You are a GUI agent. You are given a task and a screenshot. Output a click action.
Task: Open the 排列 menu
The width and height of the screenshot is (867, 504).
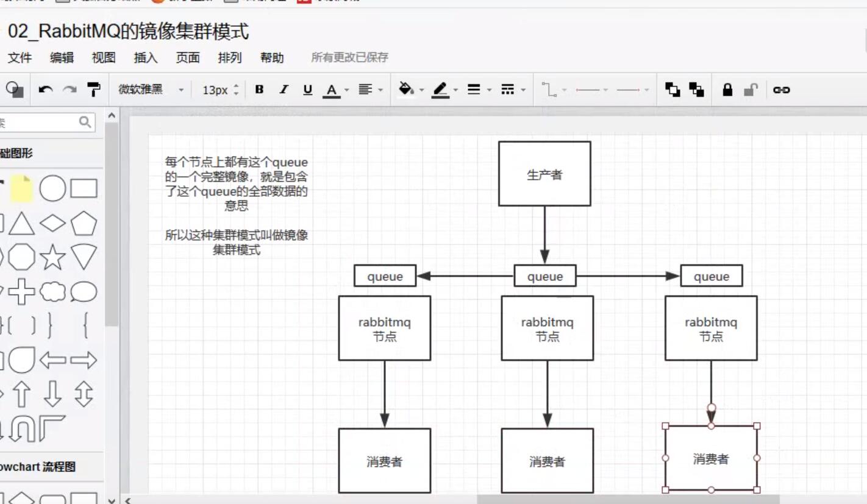(x=230, y=57)
